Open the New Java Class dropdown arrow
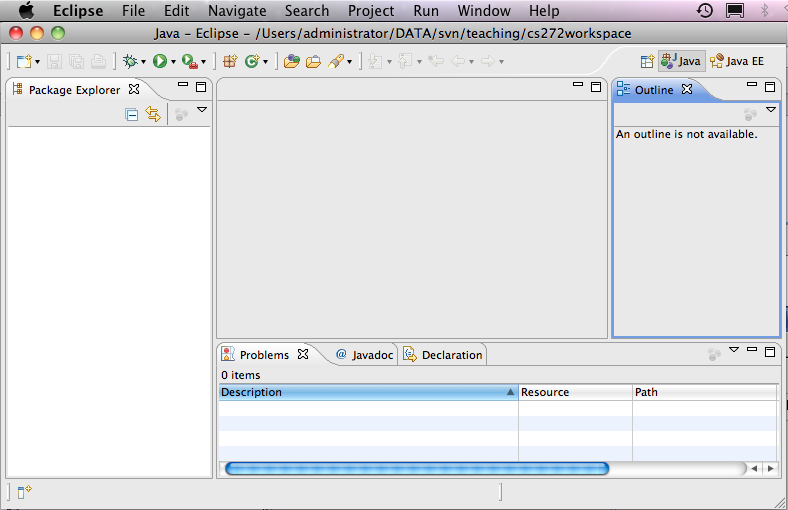Viewport: 788px width, 510px height. (x=266, y=62)
